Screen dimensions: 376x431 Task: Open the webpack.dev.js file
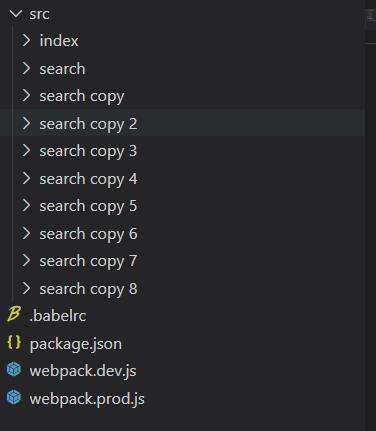tap(83, 371)
